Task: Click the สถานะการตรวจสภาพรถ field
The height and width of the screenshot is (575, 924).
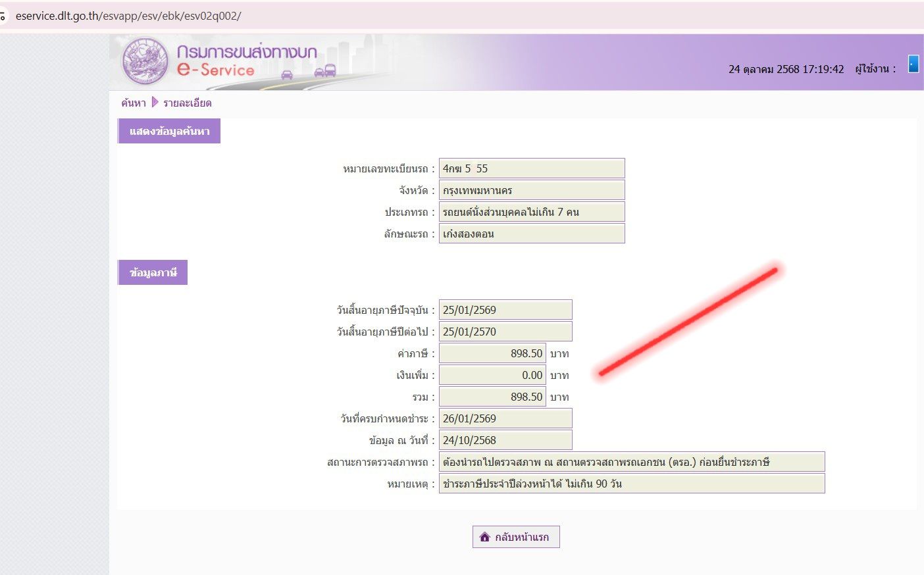Action: pyautogui.click(x=631, y=462)
